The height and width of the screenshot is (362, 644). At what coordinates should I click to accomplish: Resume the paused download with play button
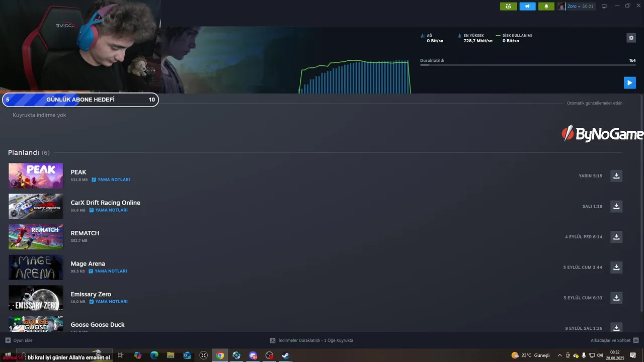pos(630,82)
